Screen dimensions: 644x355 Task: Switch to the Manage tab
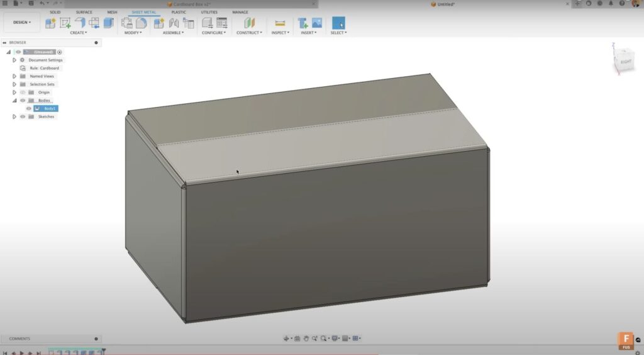point(240,13)
